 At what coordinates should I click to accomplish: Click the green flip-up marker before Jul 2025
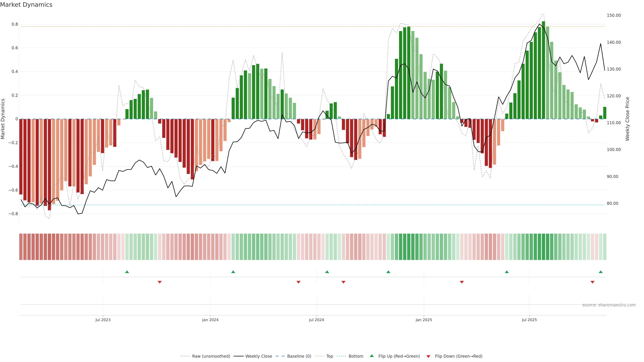[506, 272]
